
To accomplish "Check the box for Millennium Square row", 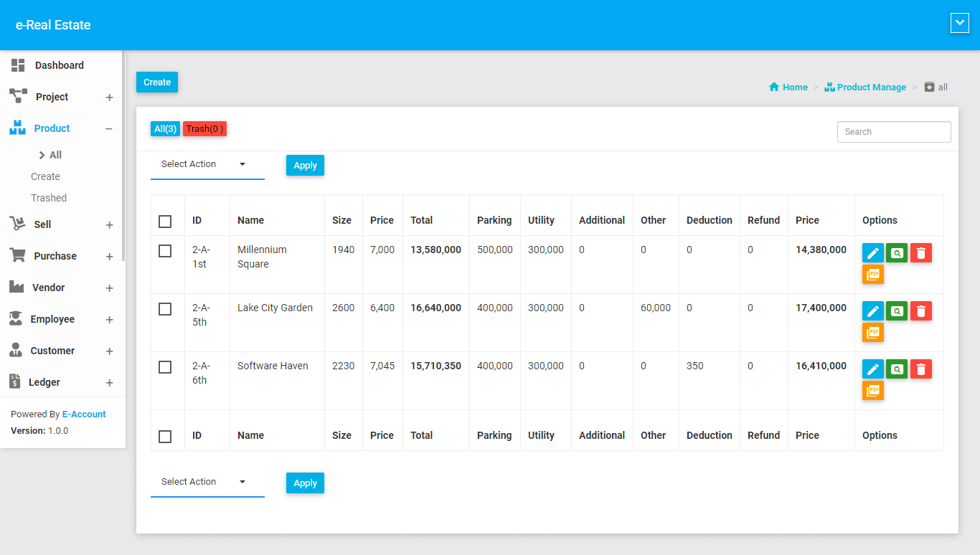I will coord(165,251).
